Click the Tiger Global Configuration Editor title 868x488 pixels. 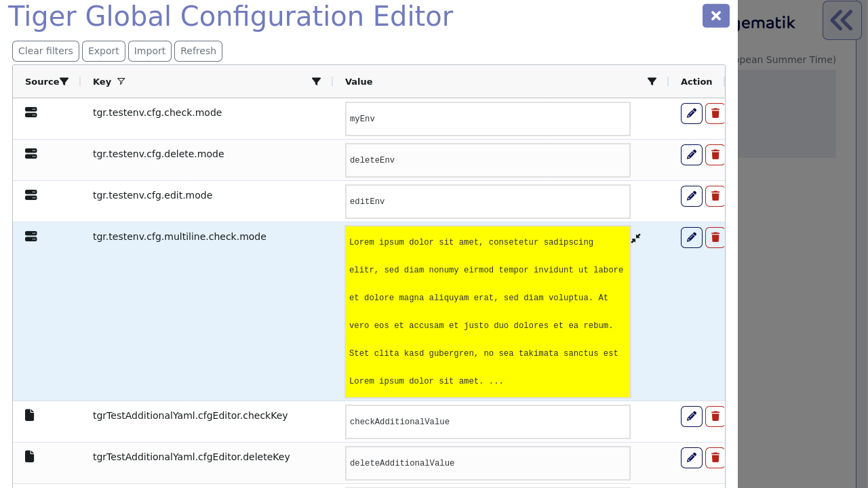[x=230, y=17]
